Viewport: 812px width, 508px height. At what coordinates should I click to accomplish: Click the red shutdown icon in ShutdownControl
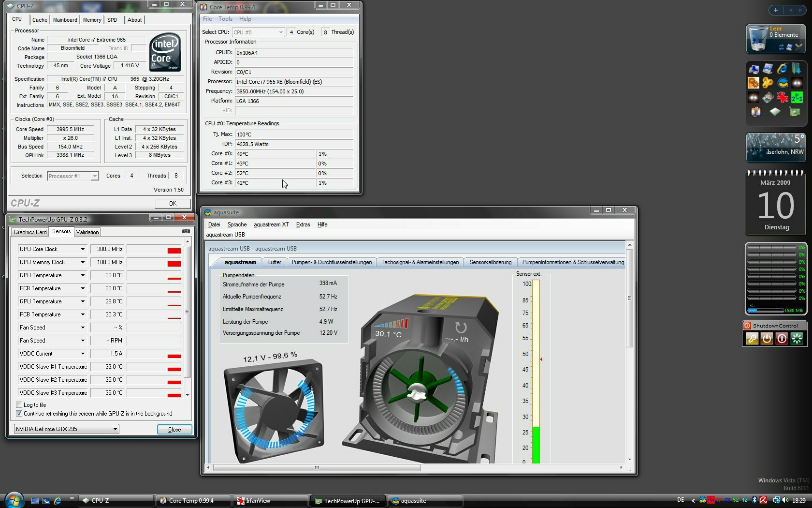coord(782,339)
